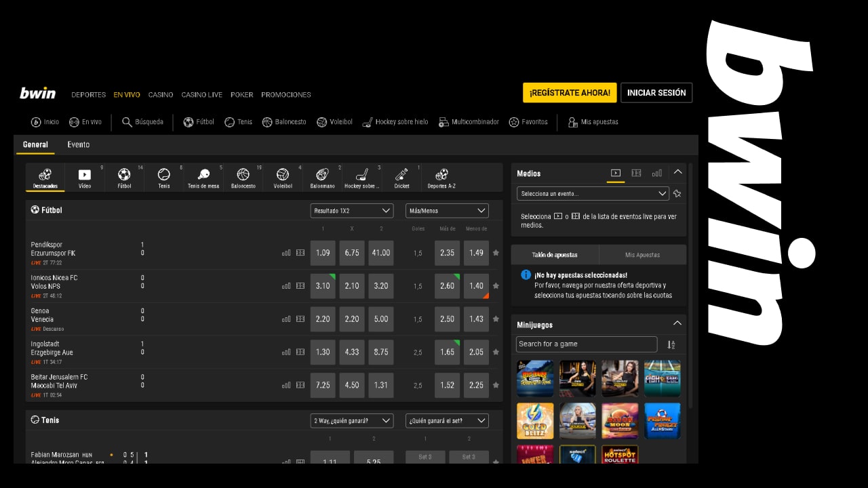Switch to the Evento tab
This screenshot has width=868, height=488.
pos(79,144)
